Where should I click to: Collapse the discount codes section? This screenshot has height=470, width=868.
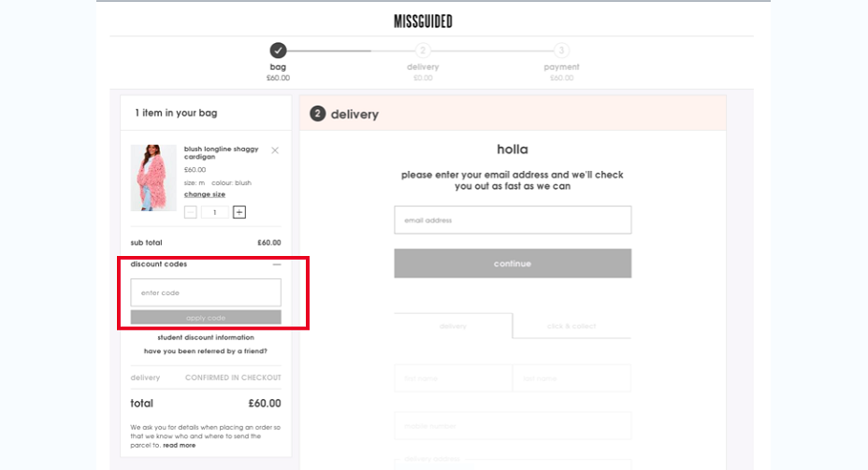[277, 264]
